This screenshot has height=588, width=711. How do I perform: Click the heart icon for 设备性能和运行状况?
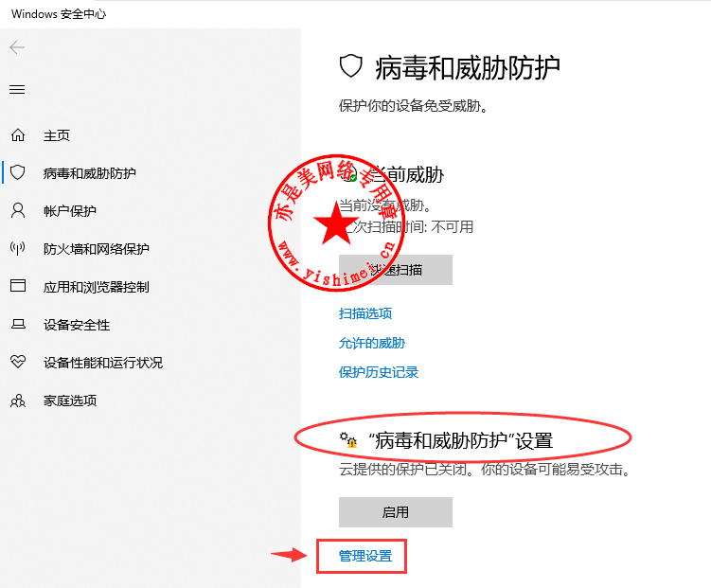click(x=18, y=362)
